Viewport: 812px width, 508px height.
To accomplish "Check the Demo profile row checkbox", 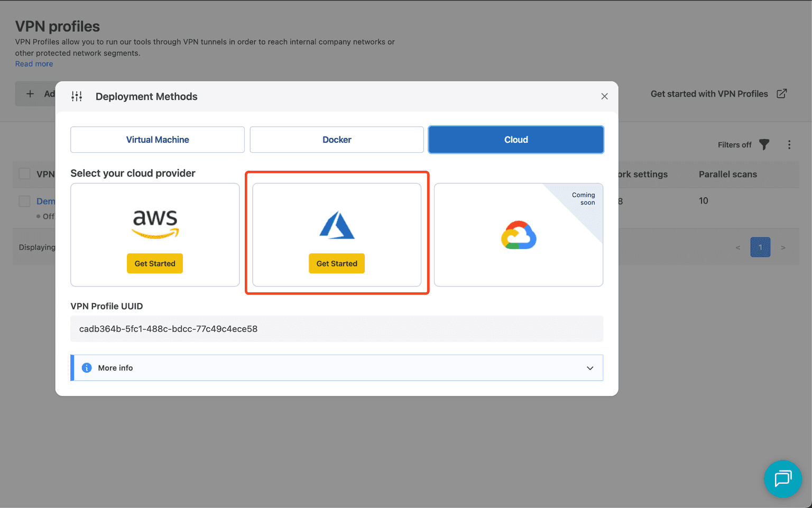I will click(24, 201).
